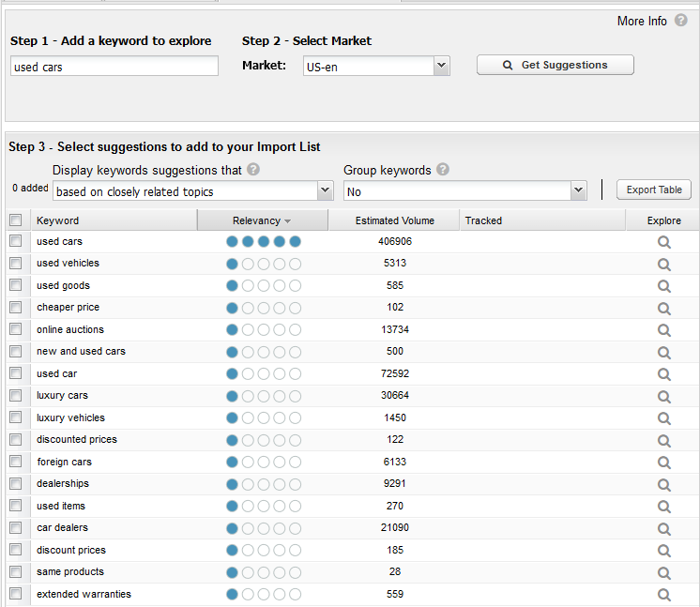Click magnifier in 'new and used cars' row
The width and height of the screenshot is (700, 607).
click(x=663, y=353)
